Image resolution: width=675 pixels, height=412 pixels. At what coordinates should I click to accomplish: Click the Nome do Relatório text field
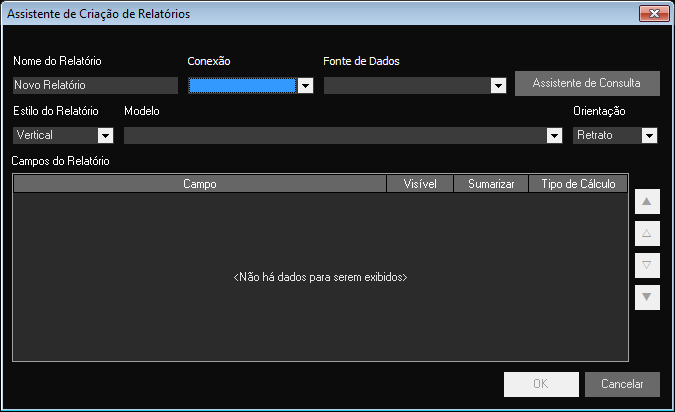(94, 86)
